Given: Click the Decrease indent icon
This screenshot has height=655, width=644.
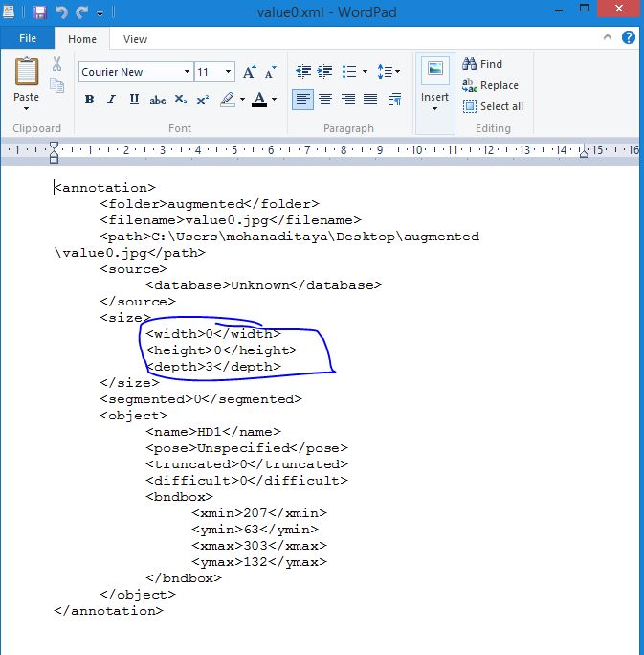Looking at the screenshot, I should 303,72.
